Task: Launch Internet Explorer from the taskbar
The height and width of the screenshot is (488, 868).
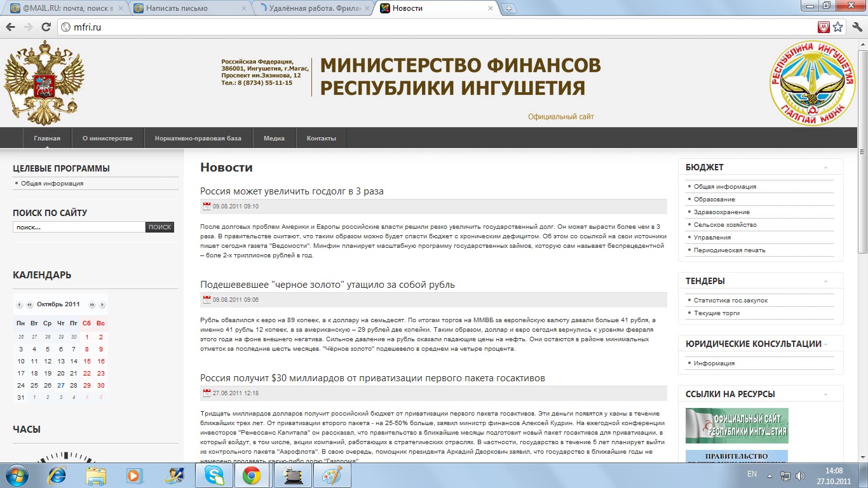Action: tap(57, 475)
